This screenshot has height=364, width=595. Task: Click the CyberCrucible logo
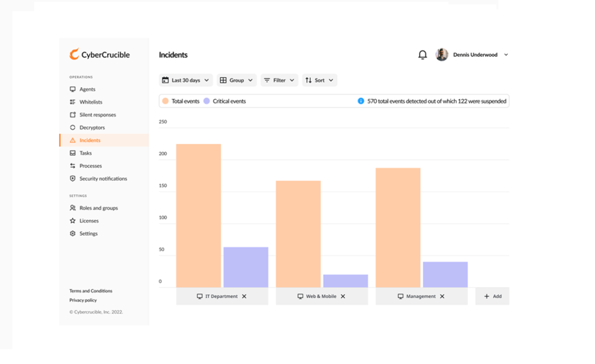coord(100,55)
